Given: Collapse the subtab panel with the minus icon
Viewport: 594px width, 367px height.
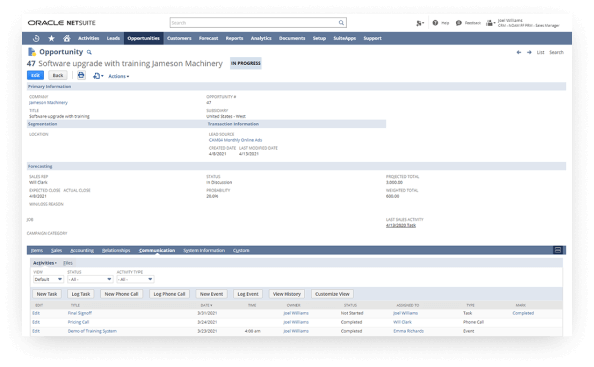Looking at the screenshot, I should tap(558, 250).
